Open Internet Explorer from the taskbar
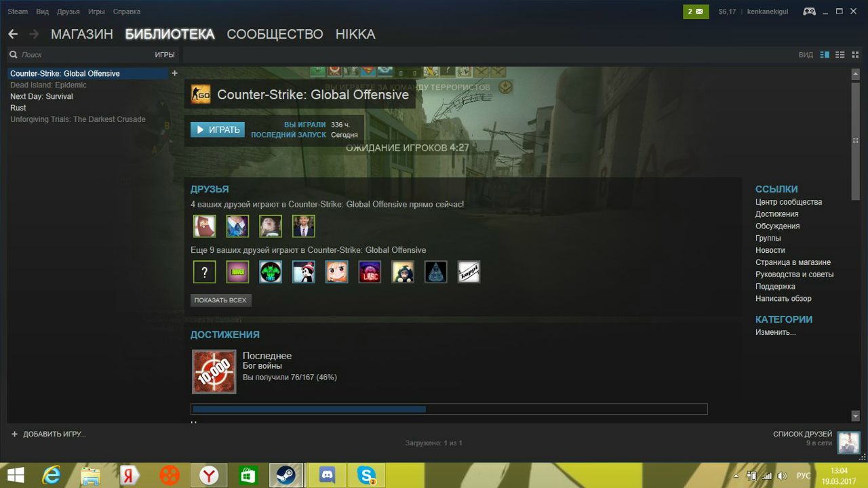 (52, 475)
